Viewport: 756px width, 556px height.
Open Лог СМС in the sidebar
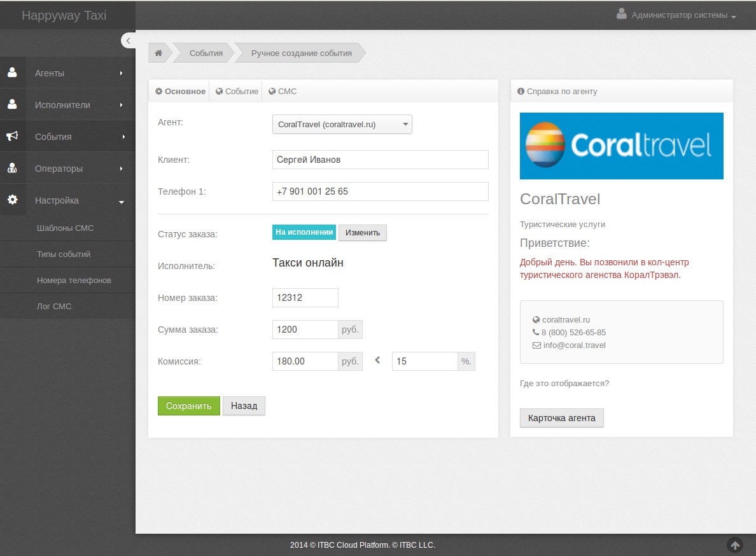54,306
